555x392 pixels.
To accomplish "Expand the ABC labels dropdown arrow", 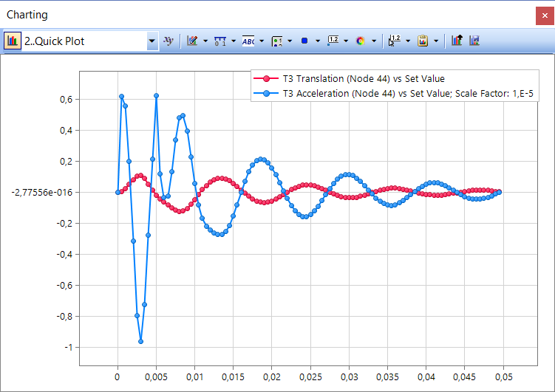I will 262,41.
